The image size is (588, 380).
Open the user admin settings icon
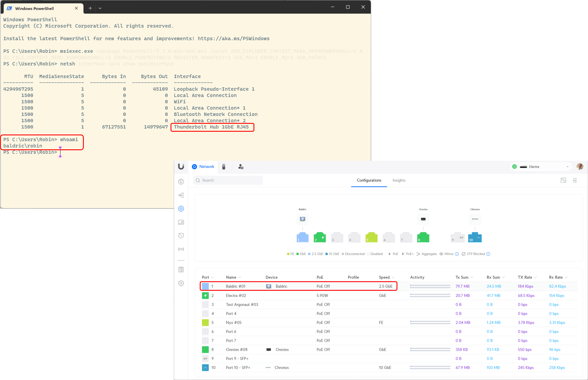tap(241, 167)
